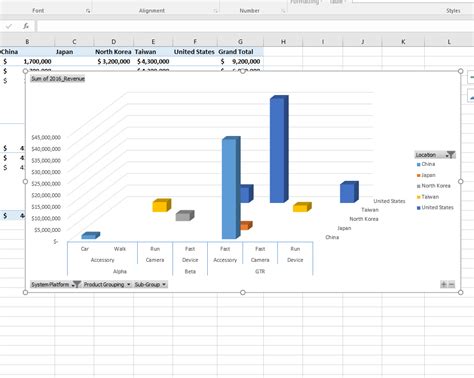The image size is (474, 378).
Task: Select the Taiwan legend entry
Action: click(428, 197)
